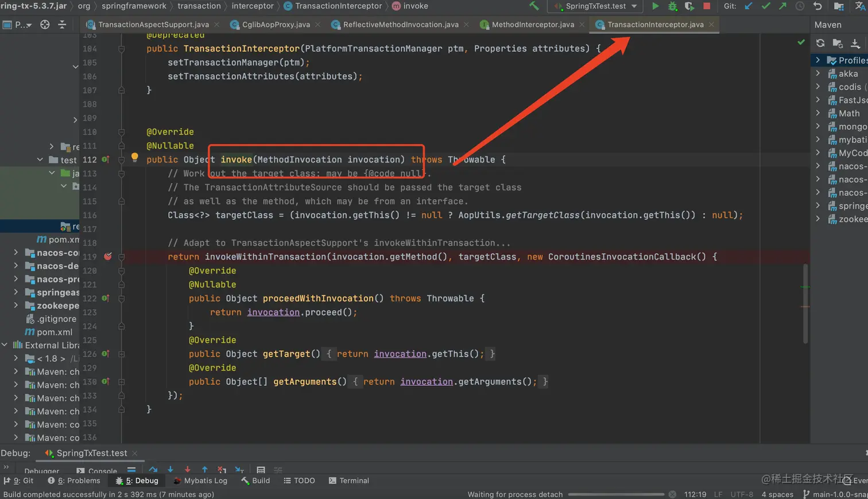Open the TODO tool window

pyautogui.click(x=299, y=481)
